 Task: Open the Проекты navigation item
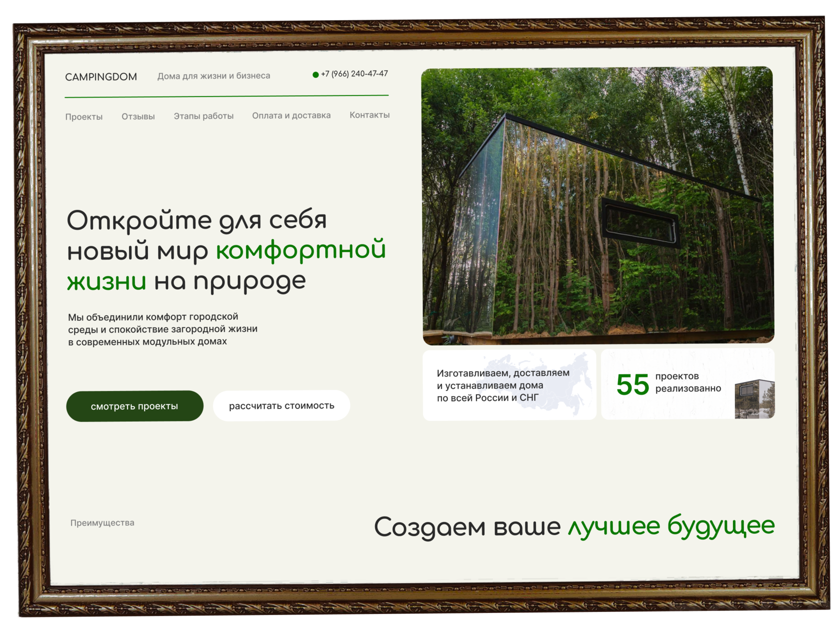84,116
